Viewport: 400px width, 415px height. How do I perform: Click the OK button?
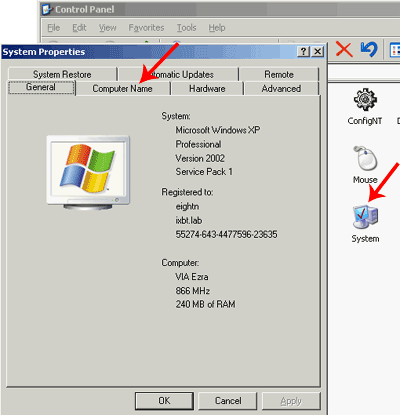coord(164,401)
